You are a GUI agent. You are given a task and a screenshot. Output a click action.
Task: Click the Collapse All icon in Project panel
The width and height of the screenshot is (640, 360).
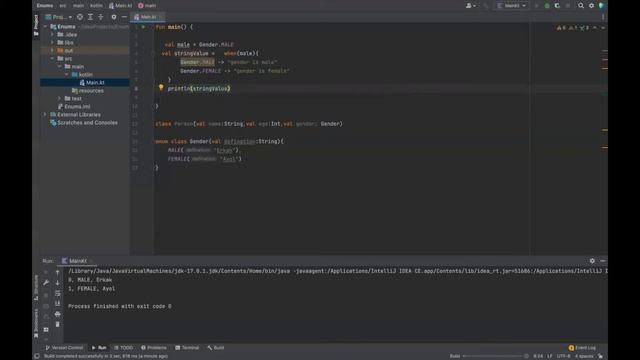click(x=100, y=17)
